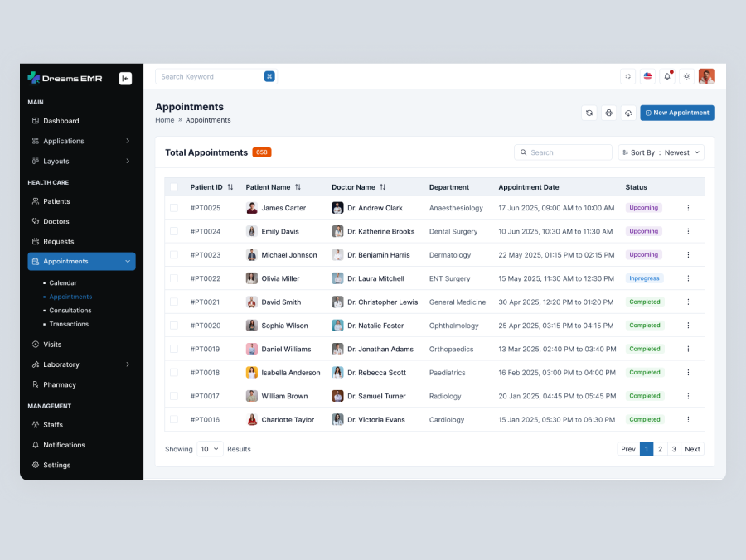The image size is (746, 560).
Task: Open Transactions under Appointments
Action: [x=69, y=324]
